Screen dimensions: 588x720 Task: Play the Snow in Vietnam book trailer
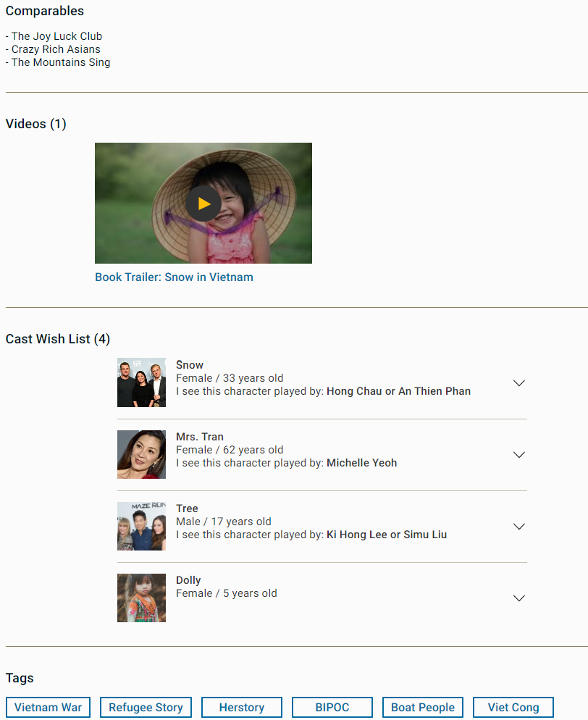(x=203, y=203)
